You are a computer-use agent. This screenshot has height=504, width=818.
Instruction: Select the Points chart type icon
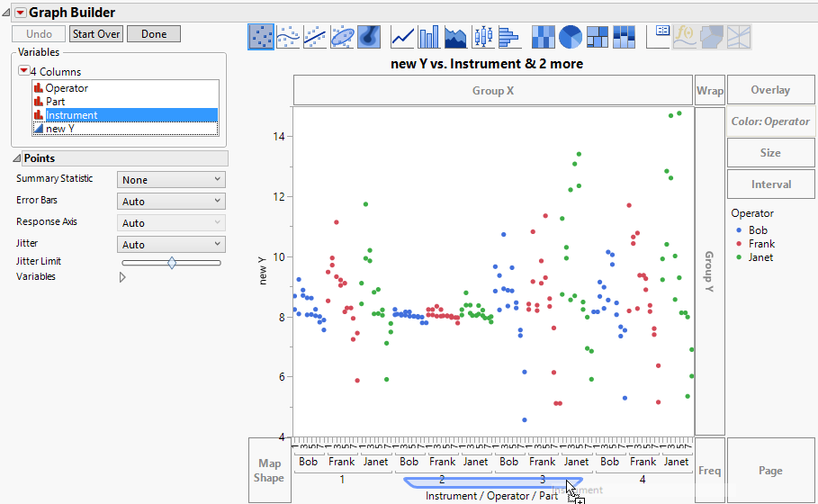click(x=261, y=36)
